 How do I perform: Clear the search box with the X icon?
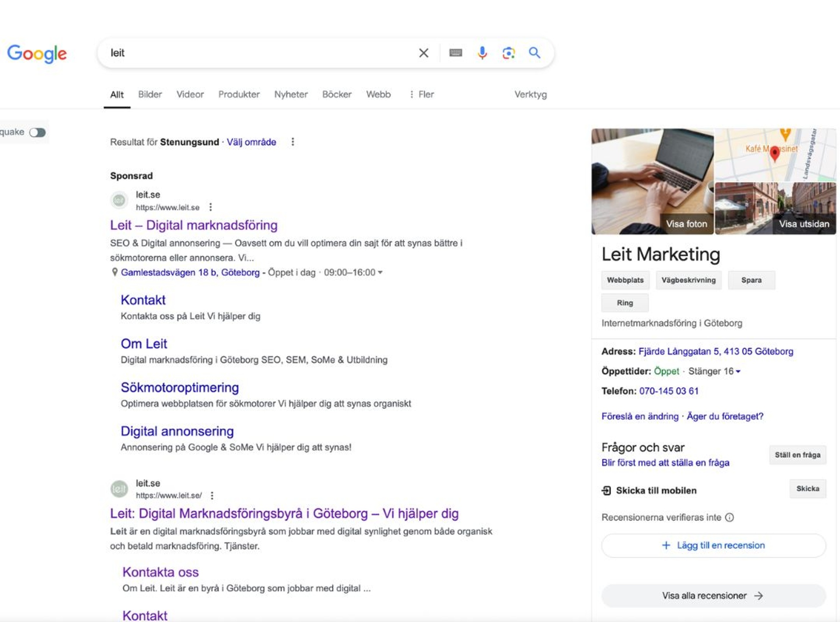click(423, 53)
